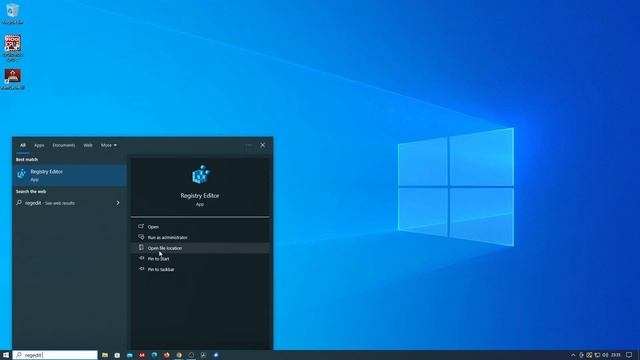640x360 pixels.
Task: Show hidden system tray icons
Action: pyautogui.click(x=573, y=355)
